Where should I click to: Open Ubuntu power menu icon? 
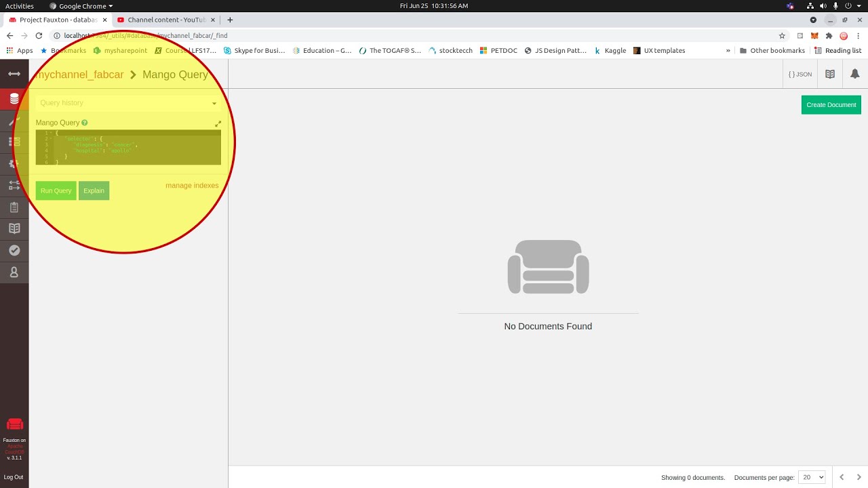[848, 6]
